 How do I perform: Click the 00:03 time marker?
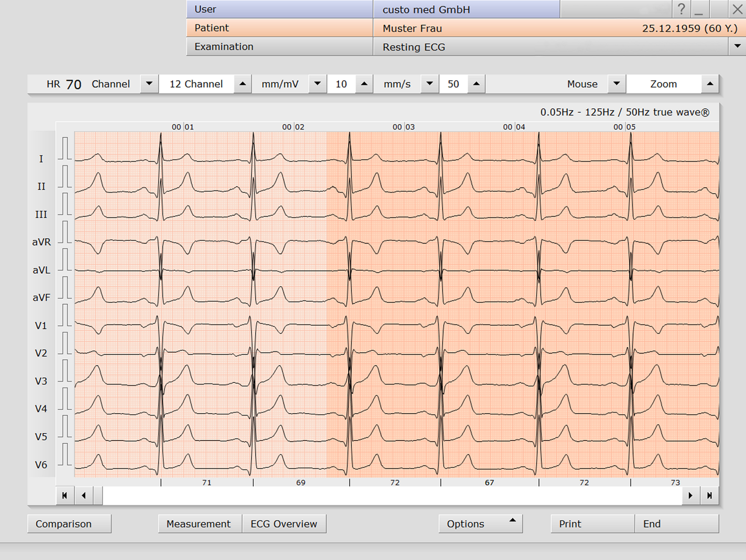pos(404,127)
